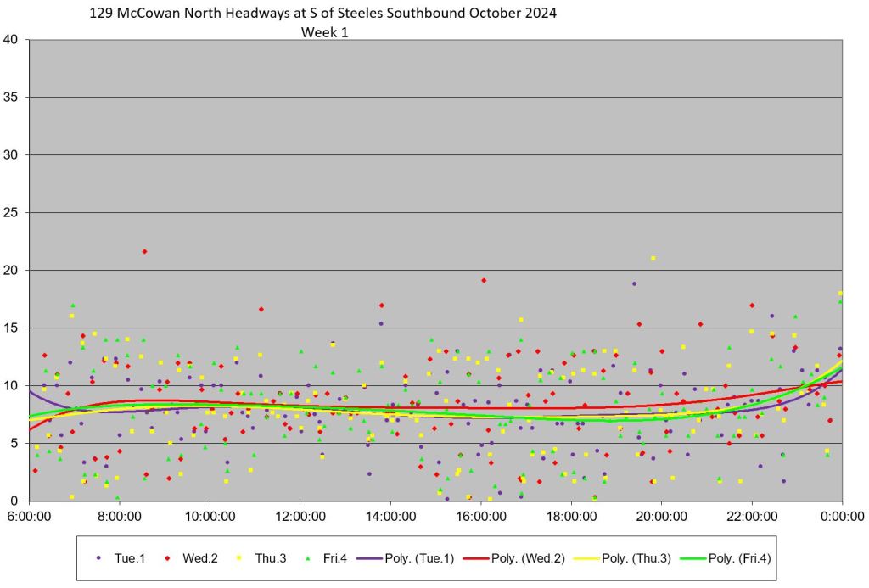
Task: Click the yellow Thursday outlier point at 21 minutes
Action: pos(653,258)
